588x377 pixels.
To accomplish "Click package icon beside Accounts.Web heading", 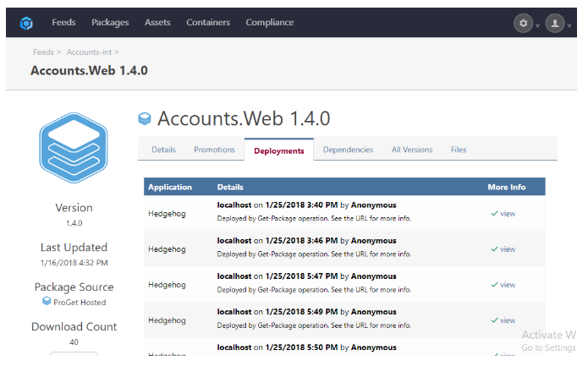I will (146, 119).
